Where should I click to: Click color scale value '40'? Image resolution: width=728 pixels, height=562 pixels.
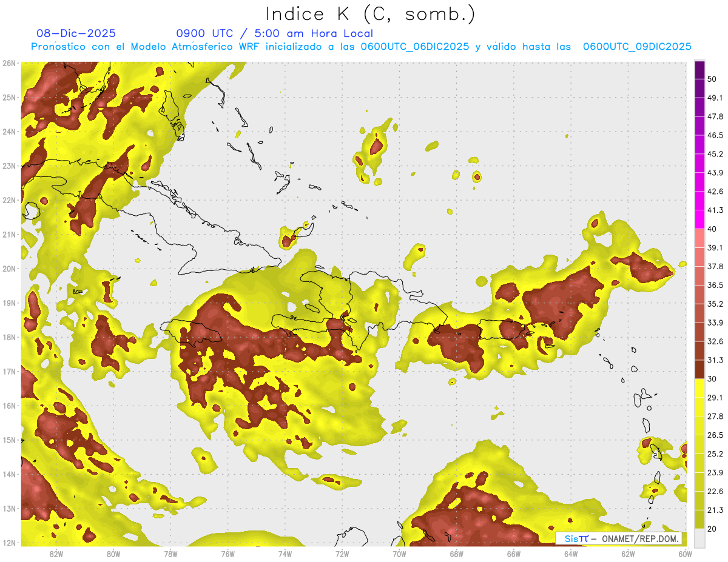[x=712, y=229]
